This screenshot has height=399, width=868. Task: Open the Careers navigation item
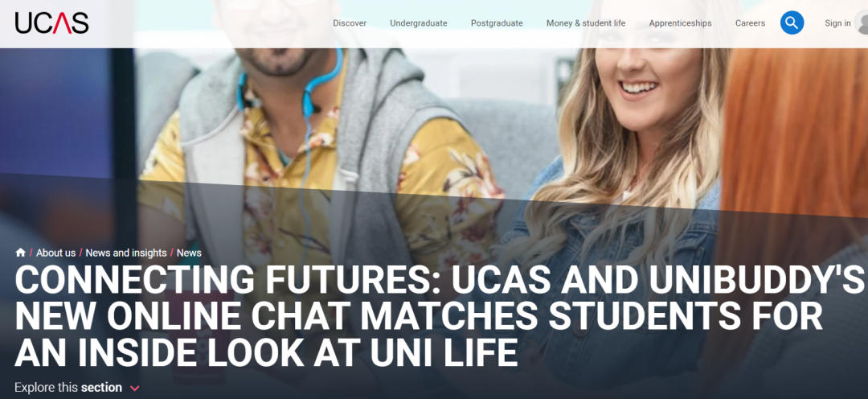[x=750, y=23]
